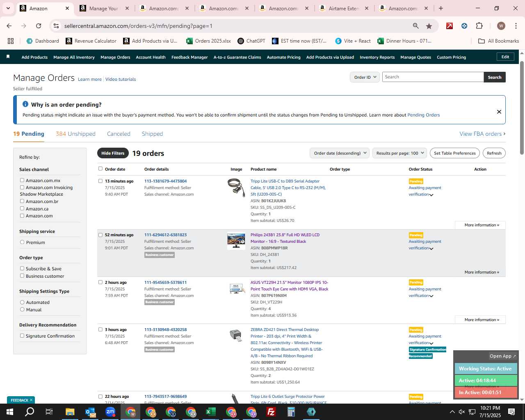The width and height of the screenshot is (525, 420).
Task: Open Windows taskbar search
Action: point(30,412)
